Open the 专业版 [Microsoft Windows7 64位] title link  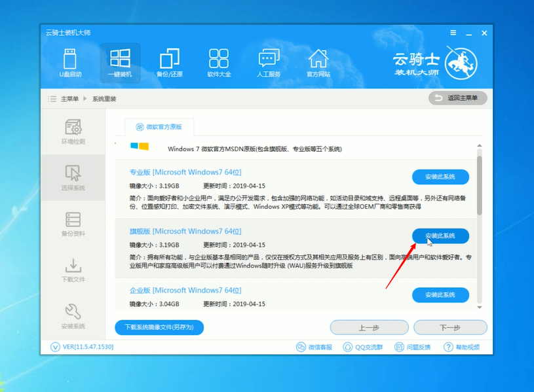click(x=185, y=172)
